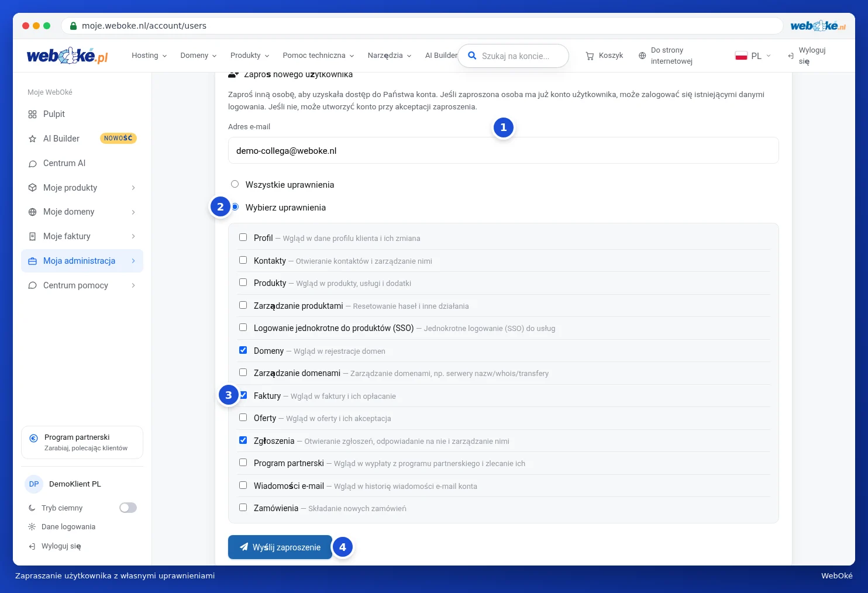Open the Hosting dropdown menu
The height and width of the screenshot is (593, 868).
click(149, 56)
